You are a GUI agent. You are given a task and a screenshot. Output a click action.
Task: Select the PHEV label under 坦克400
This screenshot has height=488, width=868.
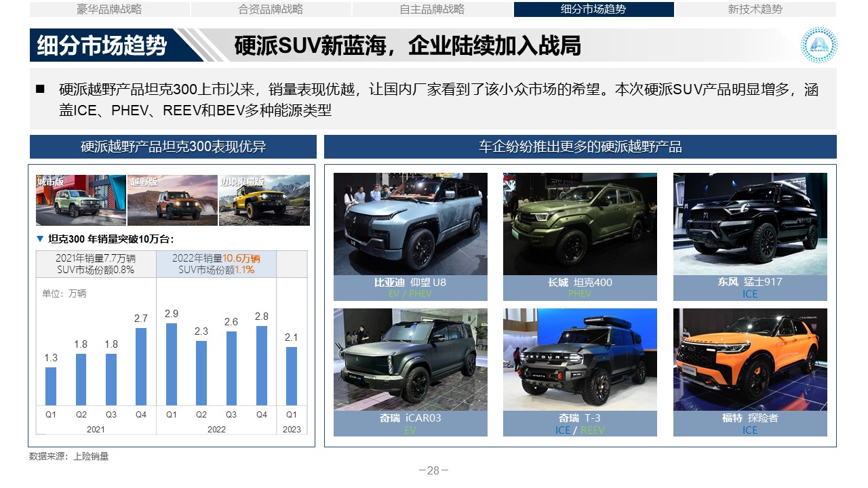(x=580, y=294)
